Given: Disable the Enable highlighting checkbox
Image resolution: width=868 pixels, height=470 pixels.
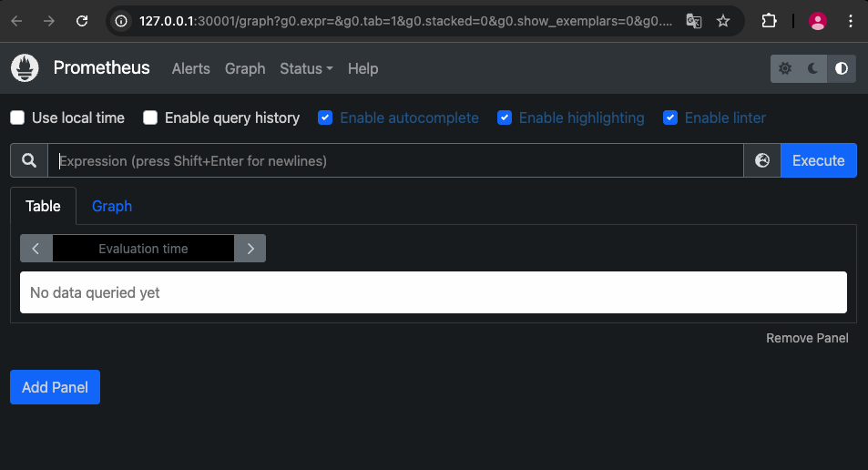Looking at the screenshot, I should pyautogui.click(x=505, y=117).
